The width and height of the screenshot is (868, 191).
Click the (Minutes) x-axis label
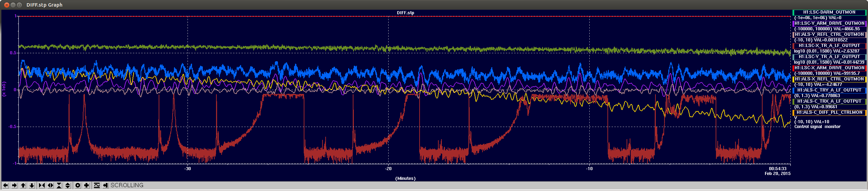(x=405, y=178)
